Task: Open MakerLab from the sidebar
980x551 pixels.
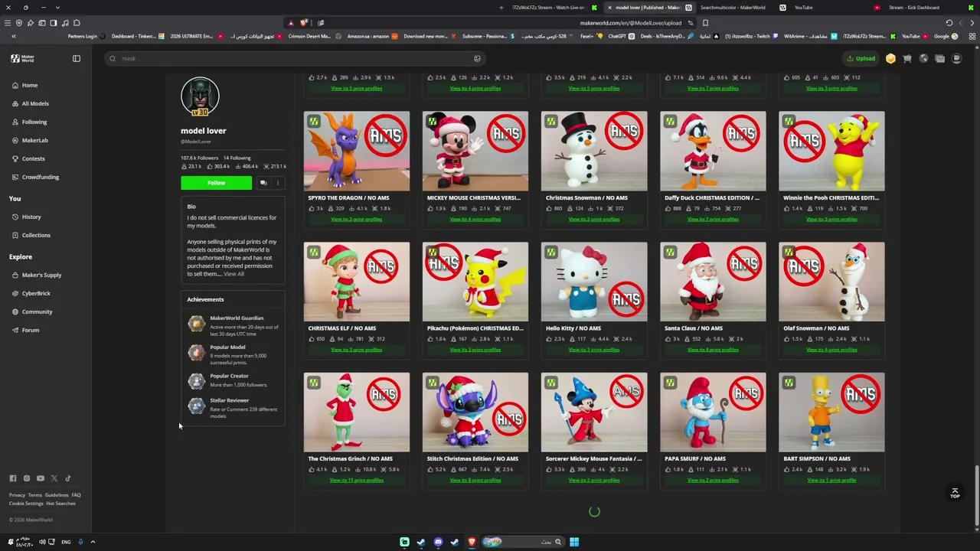Action: [34, 140]
